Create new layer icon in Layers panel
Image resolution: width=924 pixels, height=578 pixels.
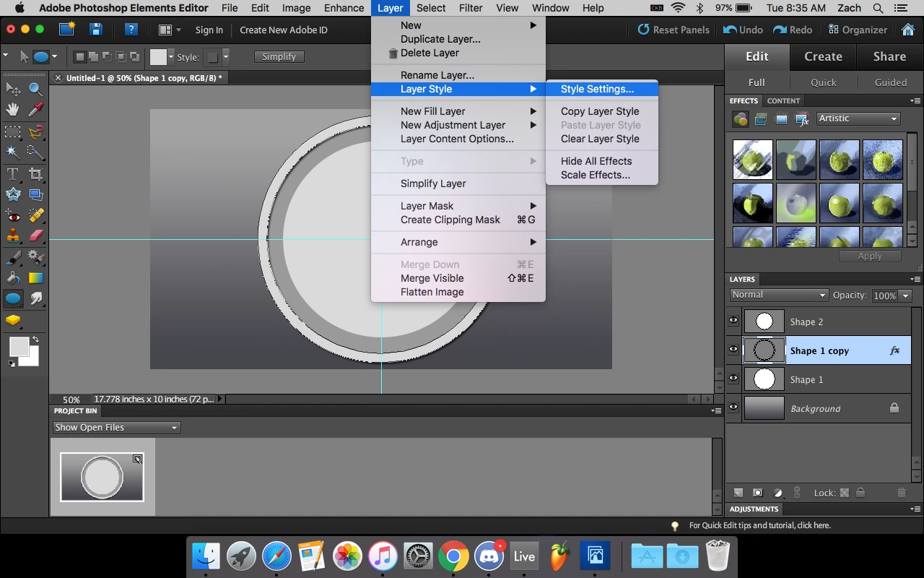[x=738, y=493]
